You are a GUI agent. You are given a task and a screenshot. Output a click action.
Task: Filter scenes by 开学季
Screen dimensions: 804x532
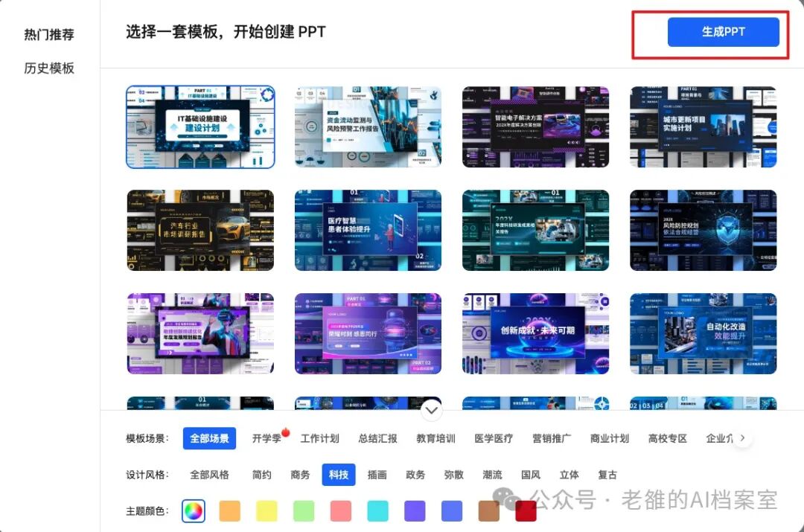pos(267,438)
